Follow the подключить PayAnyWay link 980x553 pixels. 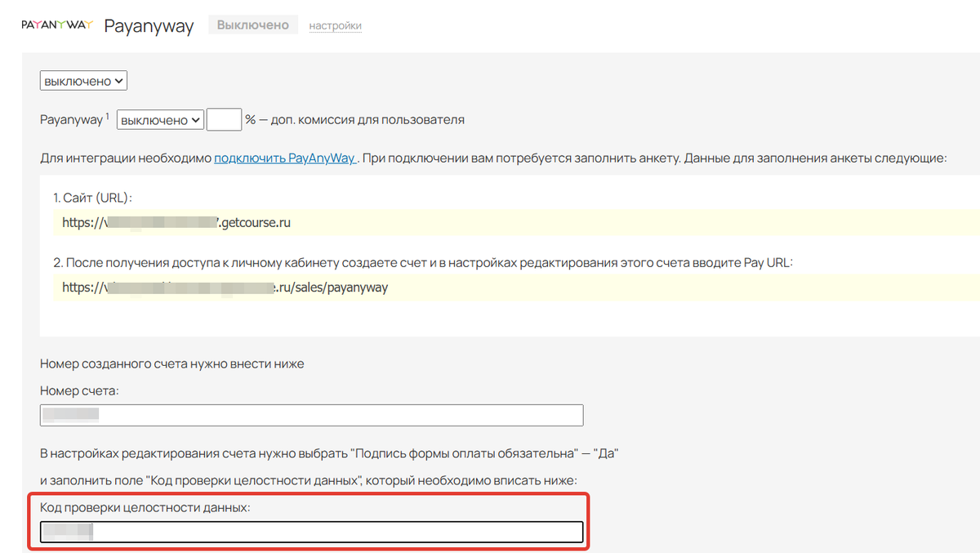pyautogui.click(x=286, y=158)
